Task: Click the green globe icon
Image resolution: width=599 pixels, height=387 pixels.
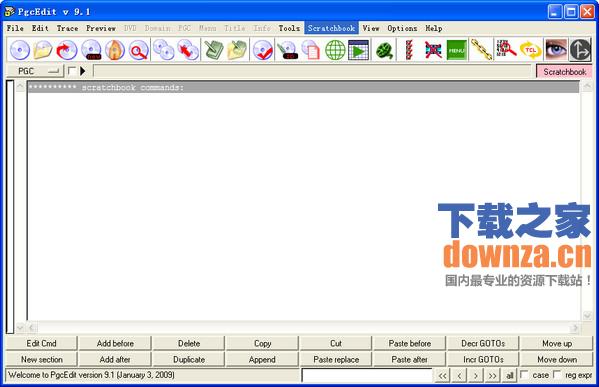Action: click(335, 50)
